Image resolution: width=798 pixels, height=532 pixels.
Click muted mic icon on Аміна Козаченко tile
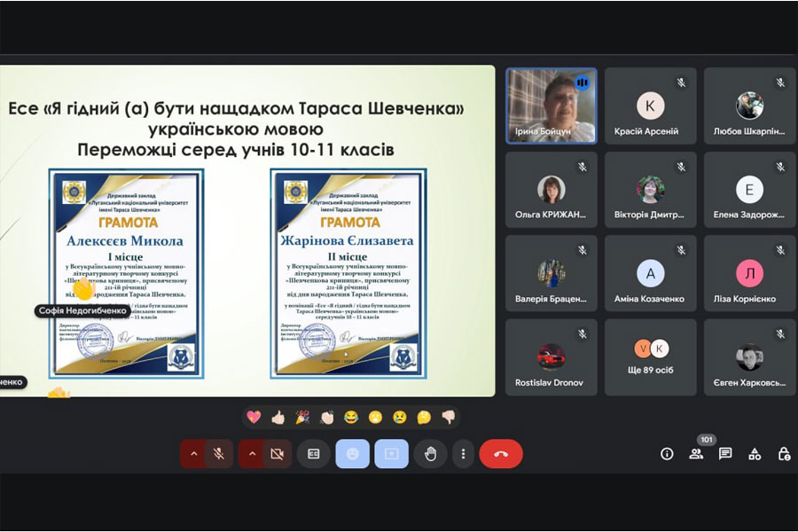point(682,250)
